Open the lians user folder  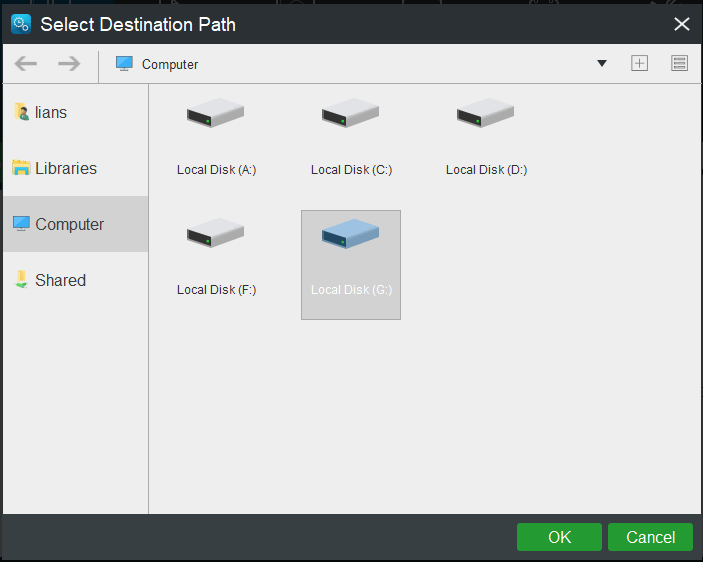coord(75,112)
